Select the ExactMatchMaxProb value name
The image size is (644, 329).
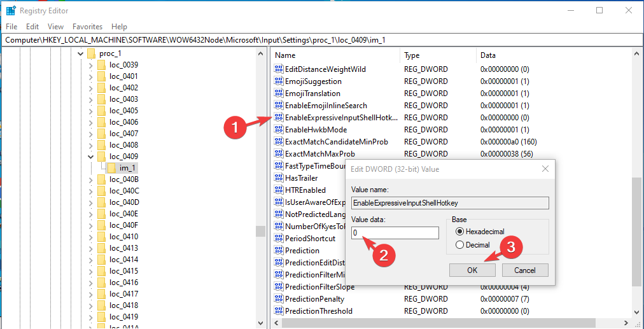(x=320, y=153)
